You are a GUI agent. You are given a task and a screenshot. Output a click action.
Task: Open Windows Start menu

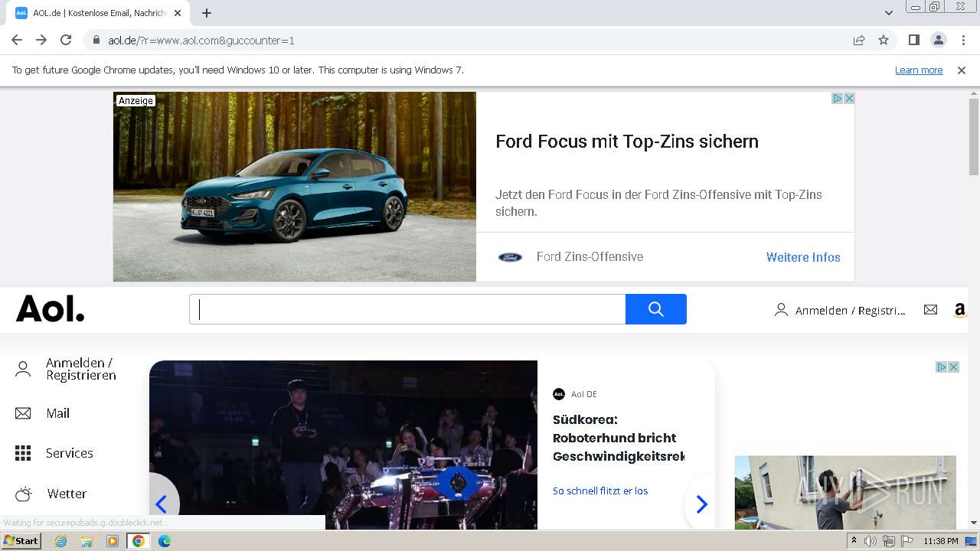(x=21, y=541)
